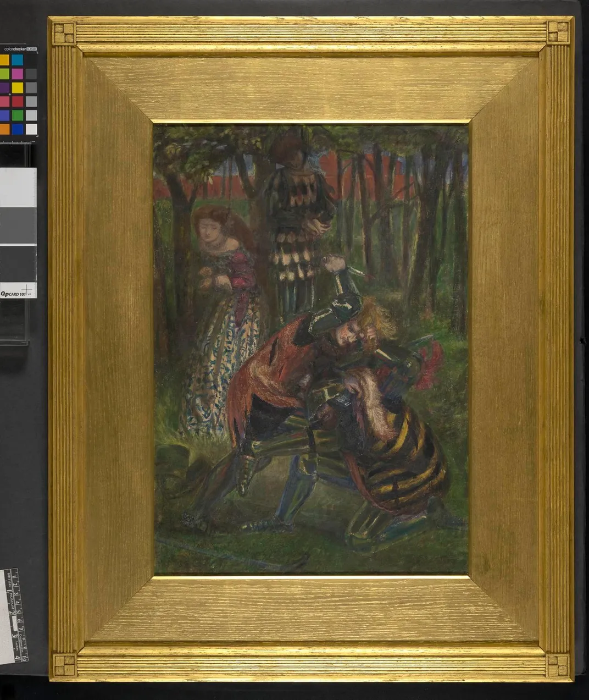Click the purple patch on the colorchecker
Image resolution: width=589 pixels, height=700 pixels.
coord(4,87)
